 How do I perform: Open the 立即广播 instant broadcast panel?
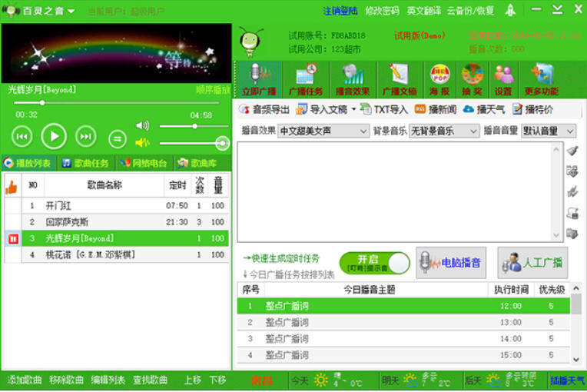click(259, 79)
